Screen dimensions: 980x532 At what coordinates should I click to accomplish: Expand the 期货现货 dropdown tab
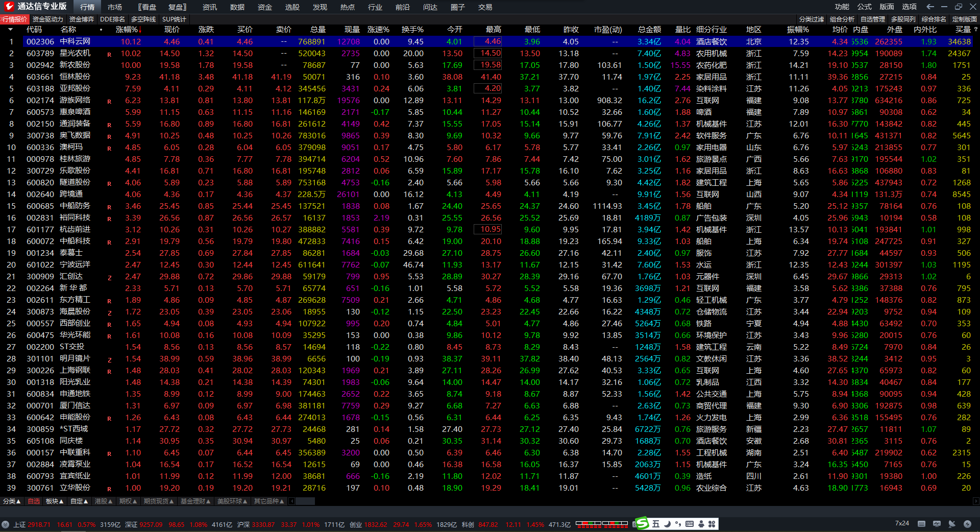point(159,501)
